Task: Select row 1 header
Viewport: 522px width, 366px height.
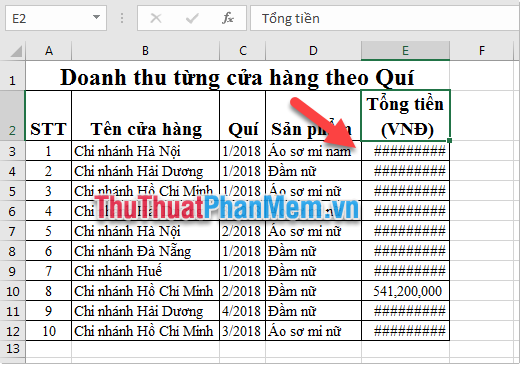Action: 12,75
